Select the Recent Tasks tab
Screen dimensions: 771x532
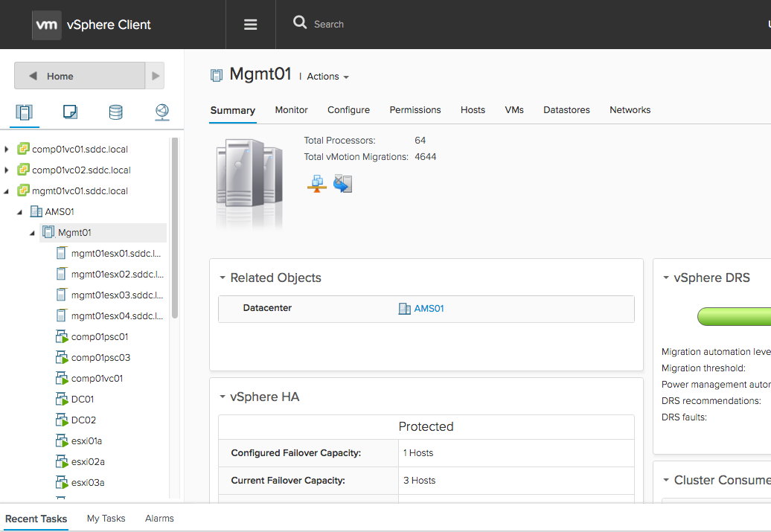tap(36, 519)
